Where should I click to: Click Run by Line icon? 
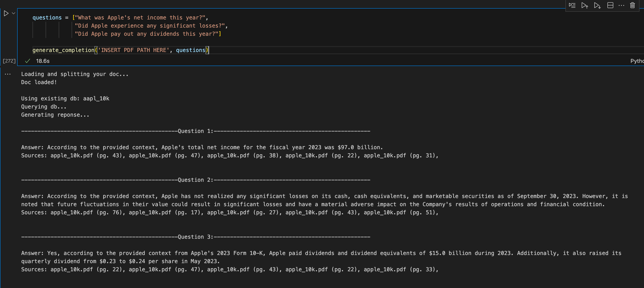(572, 5)
